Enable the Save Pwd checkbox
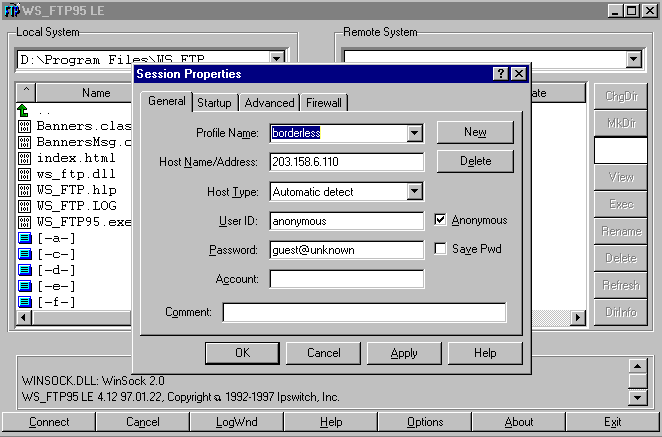Image resolution: width=662 pixels, height=437 pixels. tap(440, 249)
